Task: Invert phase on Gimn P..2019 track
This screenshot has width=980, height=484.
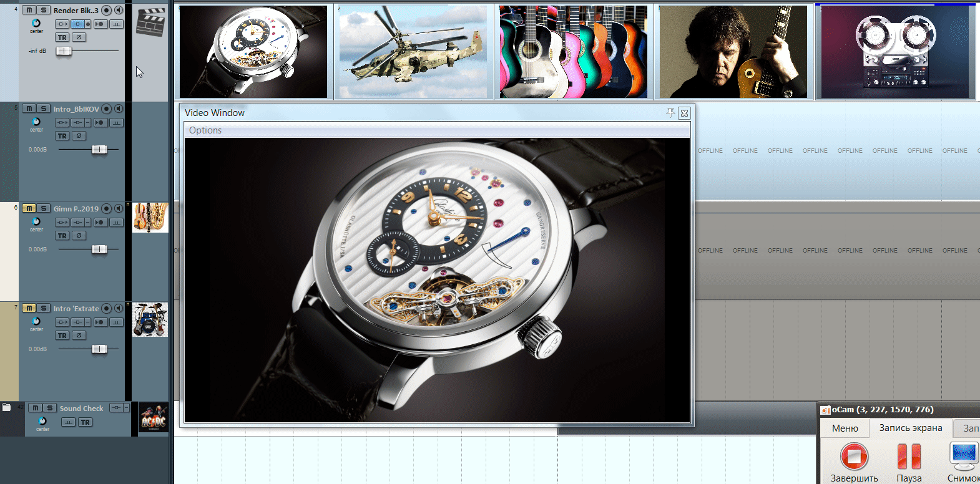Action: 79,236
